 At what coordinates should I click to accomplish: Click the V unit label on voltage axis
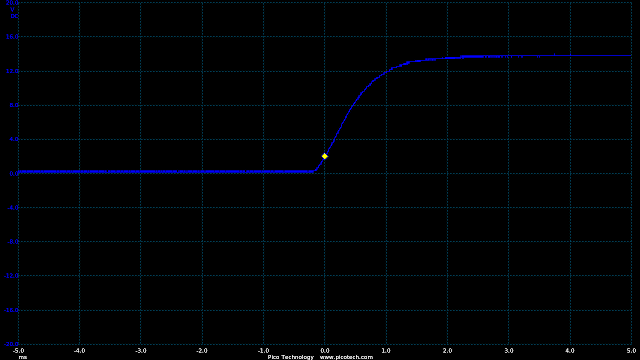(x=13, y=9)
